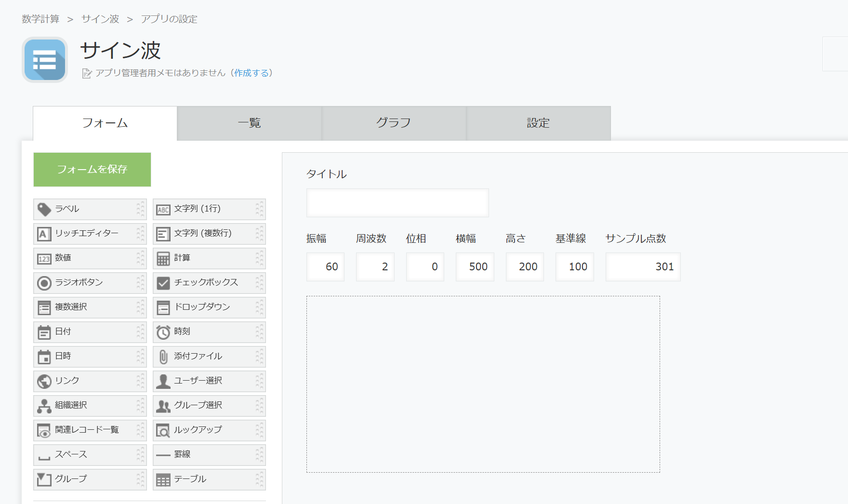
Task: Click the スペース field icon
Action: pos(44,458)
